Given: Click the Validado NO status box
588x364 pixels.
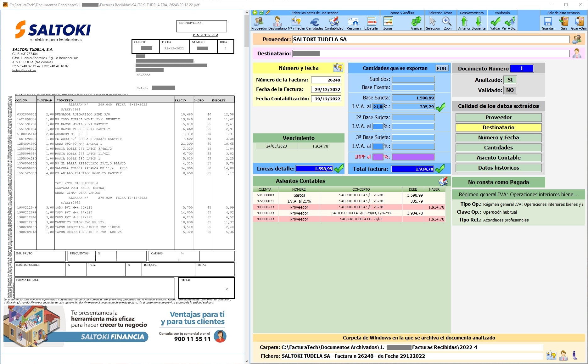Looking at the screenshot, I should 510,90.
